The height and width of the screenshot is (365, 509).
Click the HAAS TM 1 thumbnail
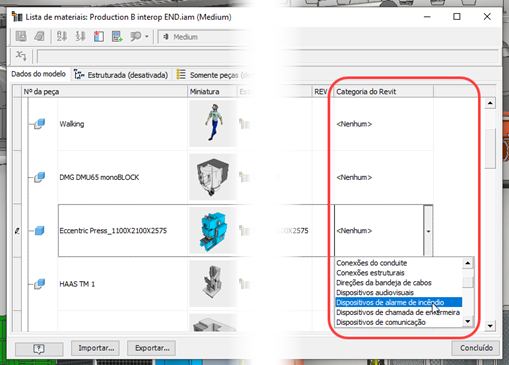(213, 284)
